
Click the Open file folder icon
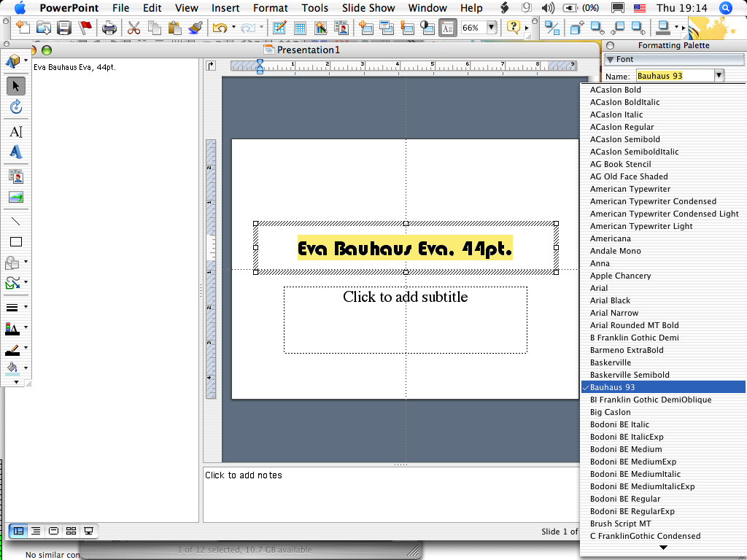tap(43, 28)
